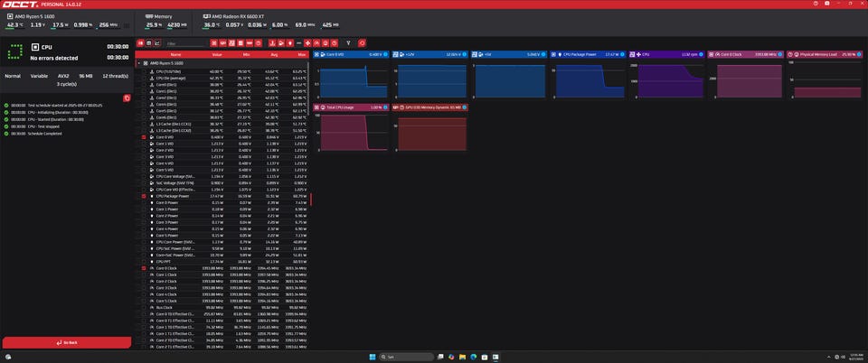Click the Memory header label

164,16
